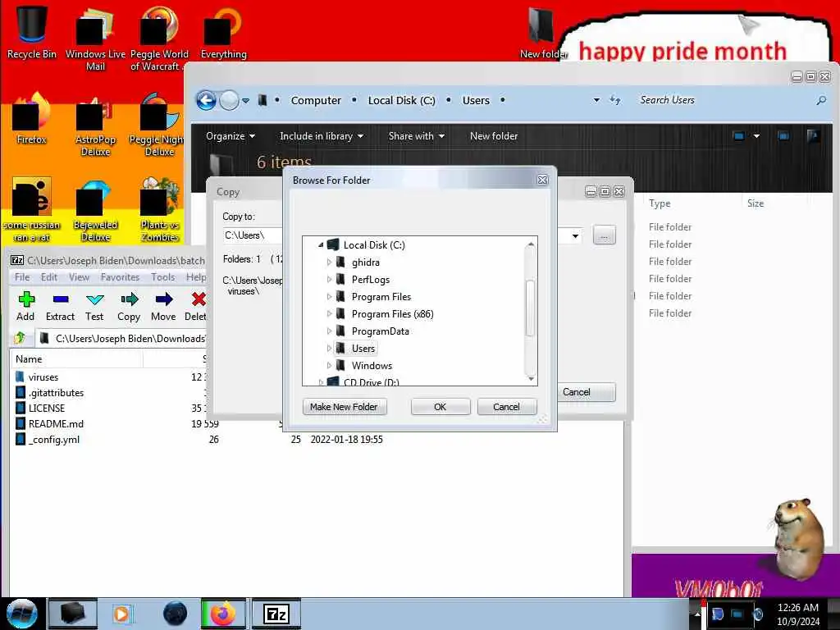Image resolution: width=840 pixels, height=630 pixels.
Task: Click the Delete icon in 7-Zip toolbar
Action: [197, 307]
